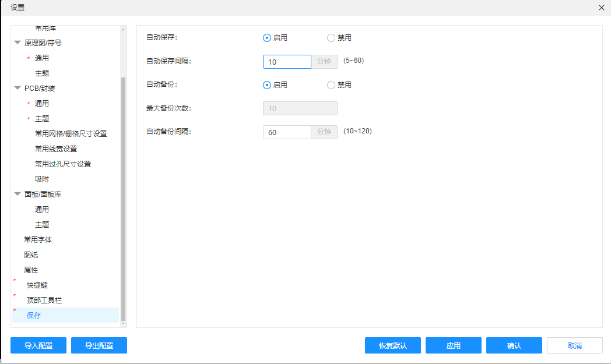Select 启用 for 自动备份
This screenshot has width=611, height=364.
[267, 85]
